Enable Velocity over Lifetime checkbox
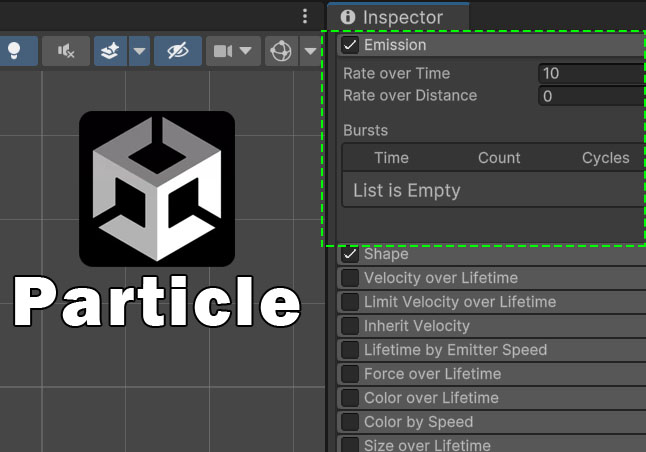Viewport: 646px width, 452px height. (x=350, y=278)
